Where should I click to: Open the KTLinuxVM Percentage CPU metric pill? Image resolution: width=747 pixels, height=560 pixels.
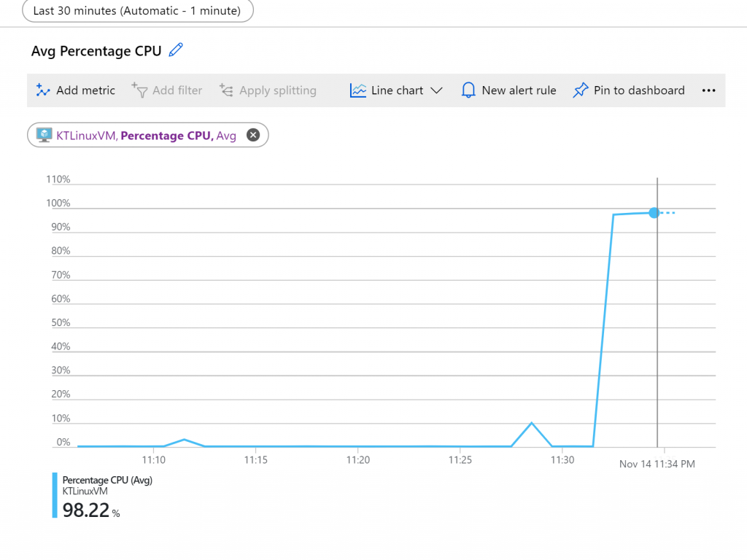pyautogui.click(x=146, y=135)
